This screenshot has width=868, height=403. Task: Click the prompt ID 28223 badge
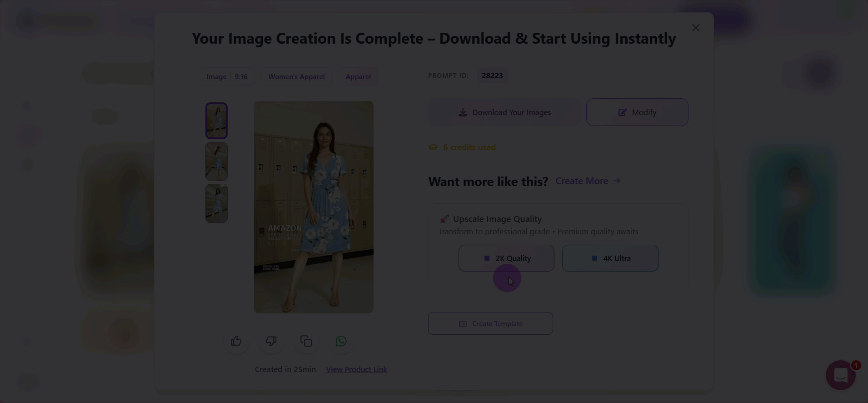[492, 76]
